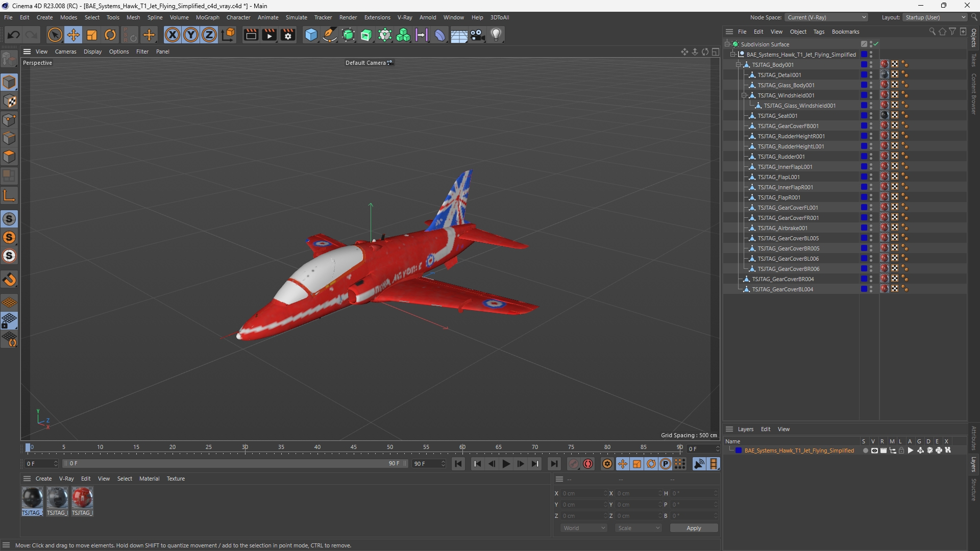980x551 pixels.
Task: Click the Spline Pen tool icon
Action: (330, 35)
